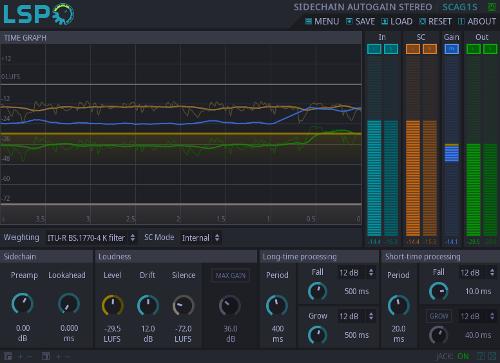Click the UI scaling icon in bottom-left corner

coord(8,356)
